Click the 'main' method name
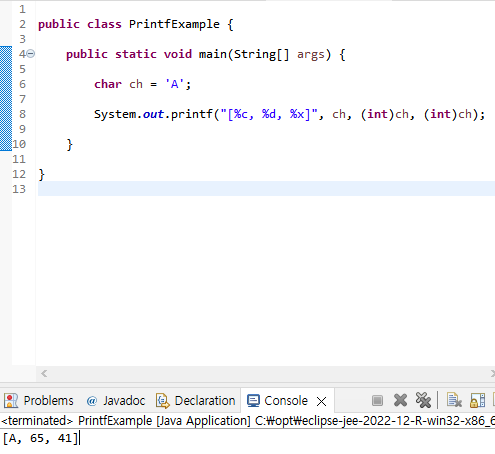The width and height of the screenshot is (495, 454). pos(213,54)
